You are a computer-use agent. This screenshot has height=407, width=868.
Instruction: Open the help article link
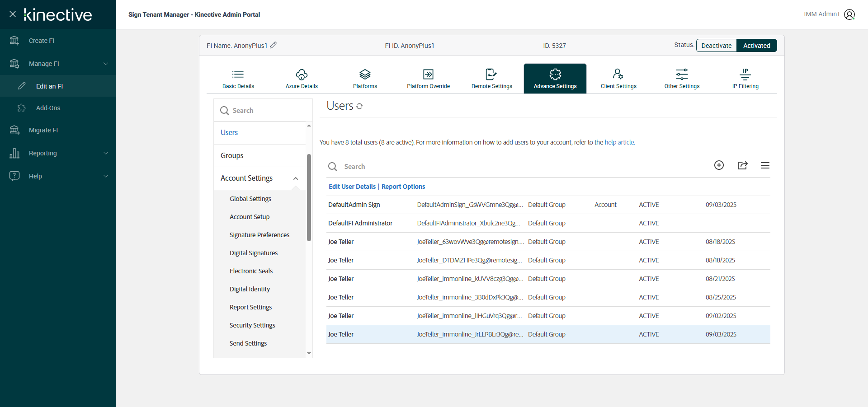619,142
